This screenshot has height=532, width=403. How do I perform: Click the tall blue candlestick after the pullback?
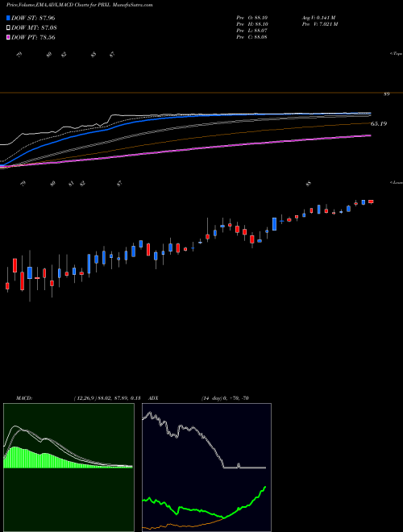[274, 224]
